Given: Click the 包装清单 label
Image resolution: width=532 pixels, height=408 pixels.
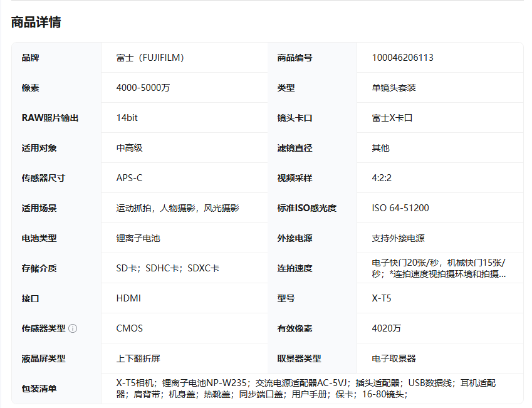Looking at the screenshot, I should (39, 389).
